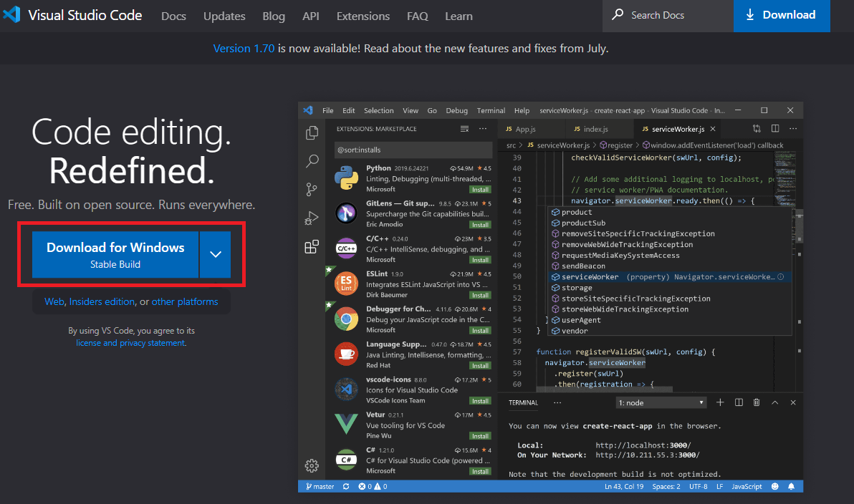This screenshot has height=504, width=854.
Task: Open the Selection menu
Action: pyautogui.click(x=378, y=110)
